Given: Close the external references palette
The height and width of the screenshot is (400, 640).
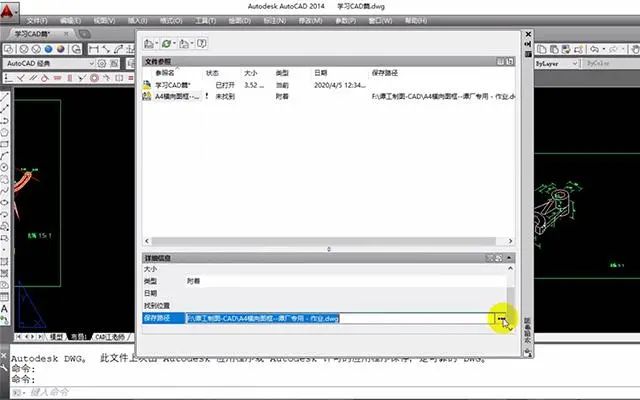Looking at the screenshot, I should (528, 34).
